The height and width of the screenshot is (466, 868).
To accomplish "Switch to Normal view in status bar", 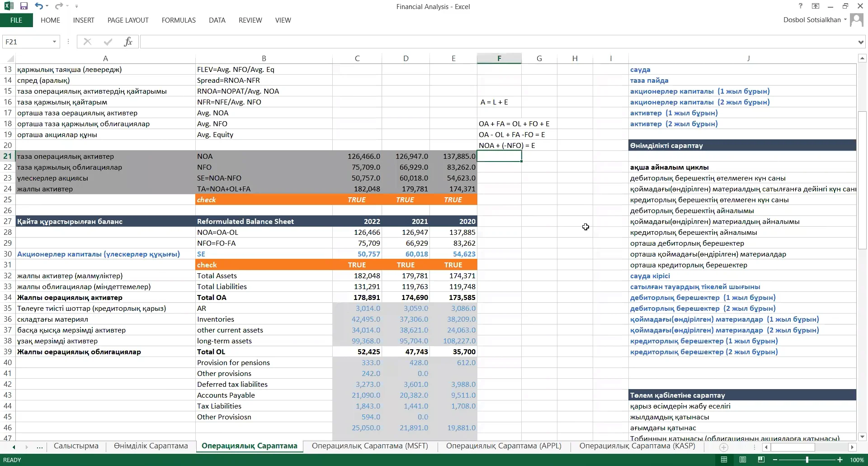I will (x=724, y=460).
